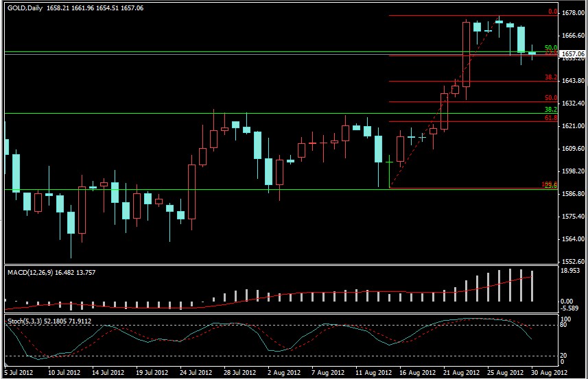Image resolution: width=588 pixels, height=379 pixels.
Task: Click the red 61.8 Fibonacci level label
Action: click(x=550, y=119)
